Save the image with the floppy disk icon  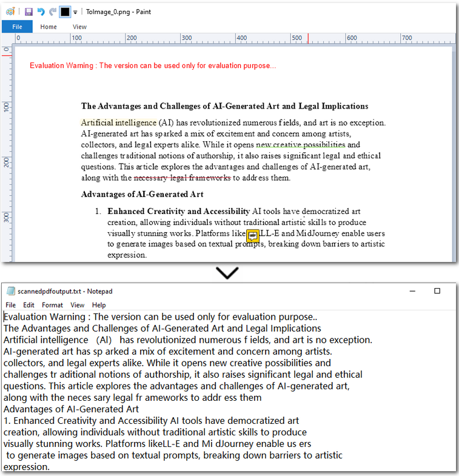point(28,12)
